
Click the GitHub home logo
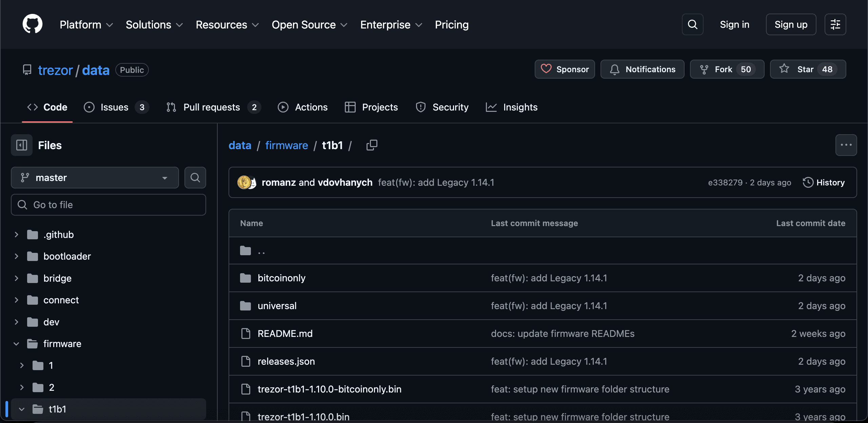click(32, 24)
